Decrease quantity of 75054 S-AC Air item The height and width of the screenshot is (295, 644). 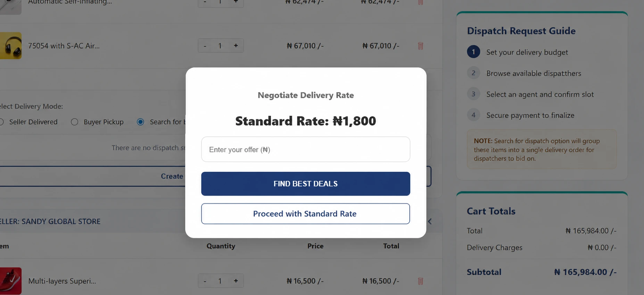(x=205, y=46)
